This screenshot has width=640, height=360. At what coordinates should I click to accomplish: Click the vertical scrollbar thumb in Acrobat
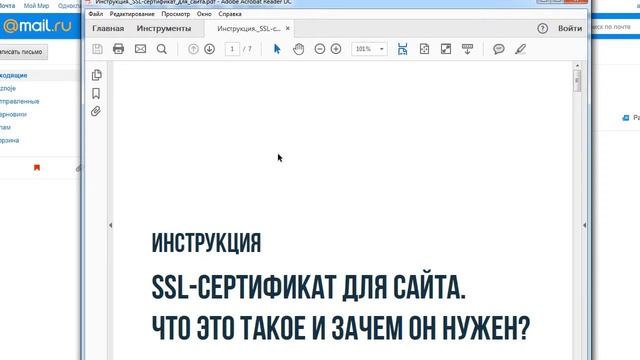point(577,80)
